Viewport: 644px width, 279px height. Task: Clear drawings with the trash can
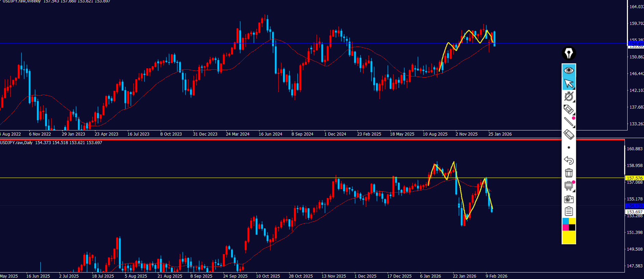pos(569,173)
